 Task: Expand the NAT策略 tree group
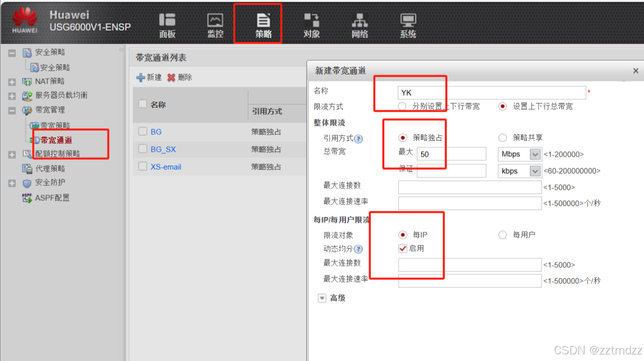pos(12,82)
